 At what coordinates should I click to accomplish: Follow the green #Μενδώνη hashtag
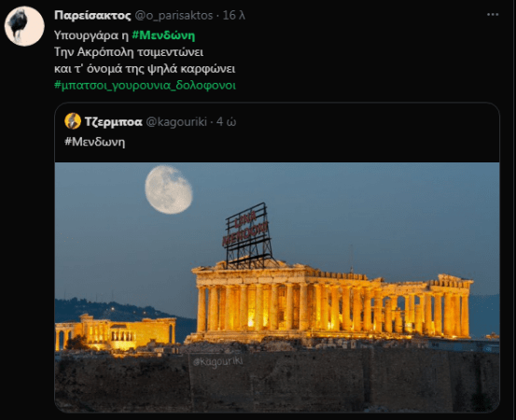[163, 35]
